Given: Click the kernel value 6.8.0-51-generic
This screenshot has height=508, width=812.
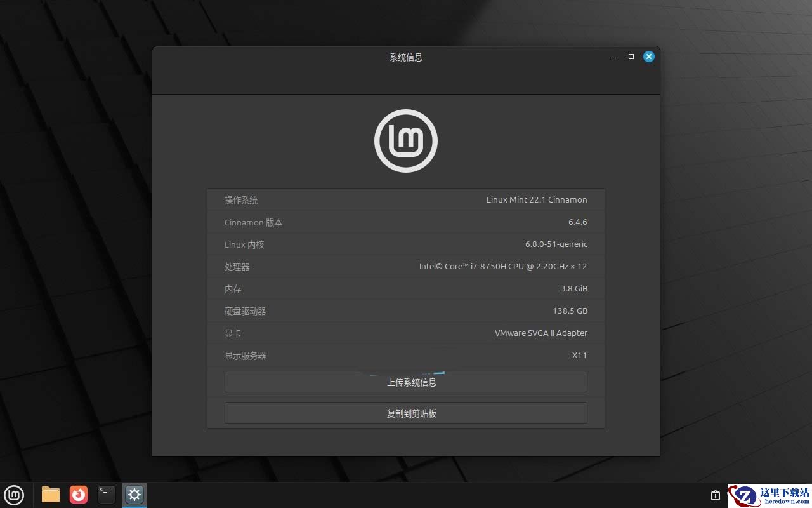Looking at the screenshot, I should (x=556, y=244).
